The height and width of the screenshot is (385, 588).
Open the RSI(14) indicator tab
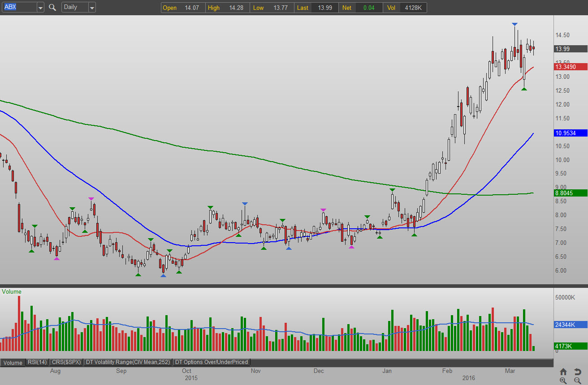[37, 362]
